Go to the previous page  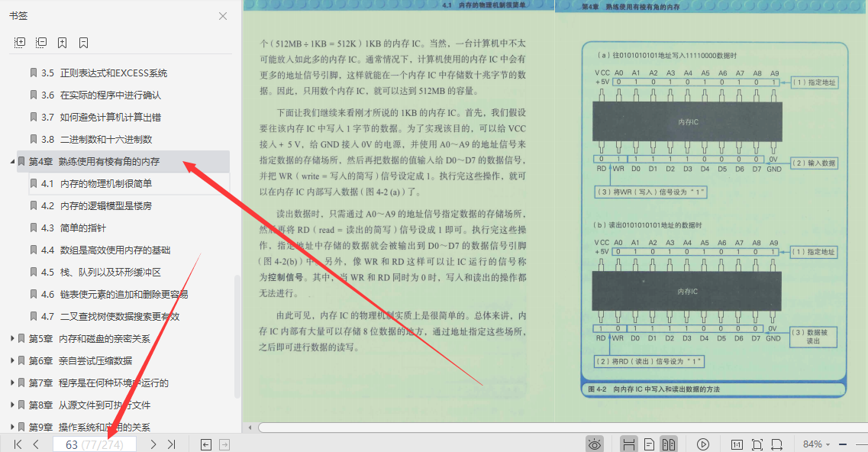pos(35,443)
